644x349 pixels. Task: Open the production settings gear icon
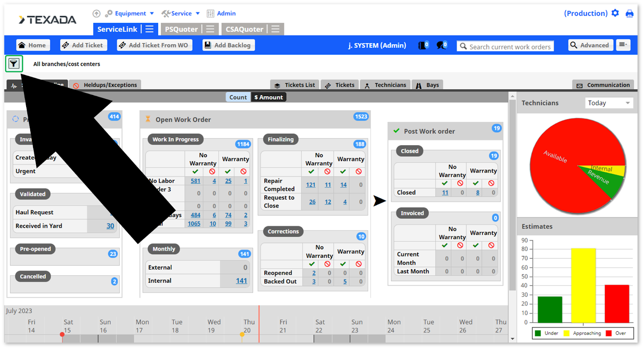pos(615,13)
